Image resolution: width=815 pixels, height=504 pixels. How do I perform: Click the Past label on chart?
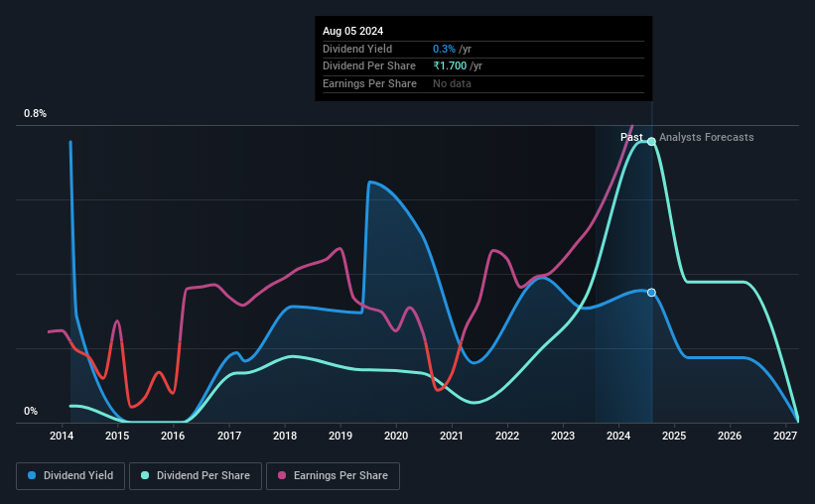[631, 137]
